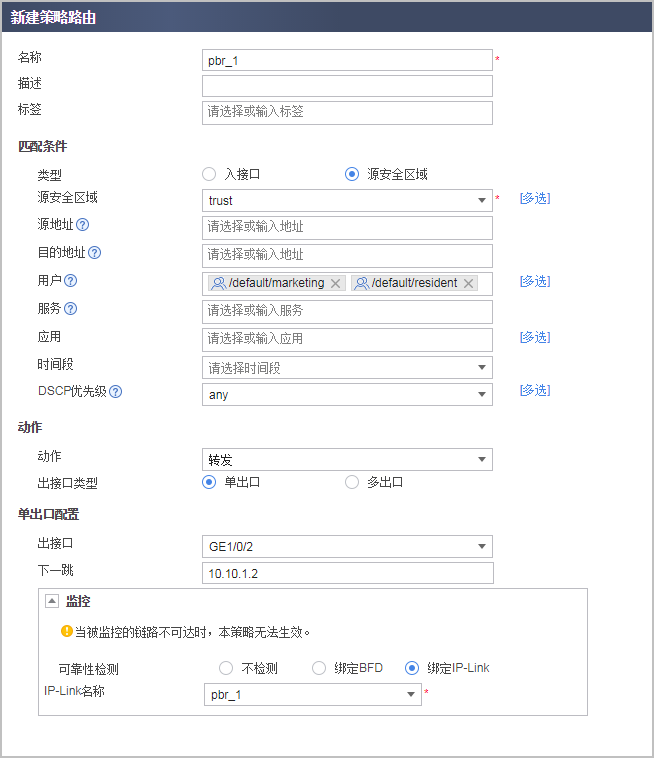
Task: Open the 源安全区域 trust dropdown
Action: 347,201
